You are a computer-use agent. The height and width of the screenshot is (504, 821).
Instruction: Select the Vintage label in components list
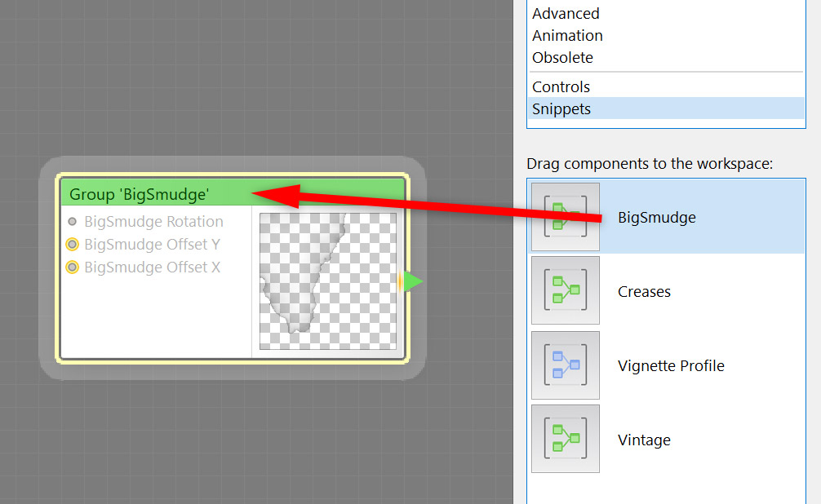click(x=644, y=440)
